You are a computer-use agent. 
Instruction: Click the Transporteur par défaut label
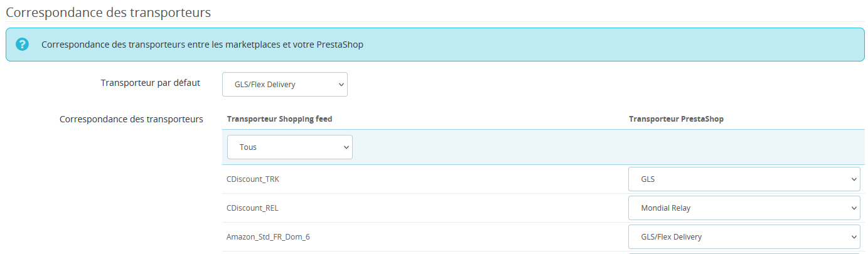pyautogui.click(x=151, y=83)
